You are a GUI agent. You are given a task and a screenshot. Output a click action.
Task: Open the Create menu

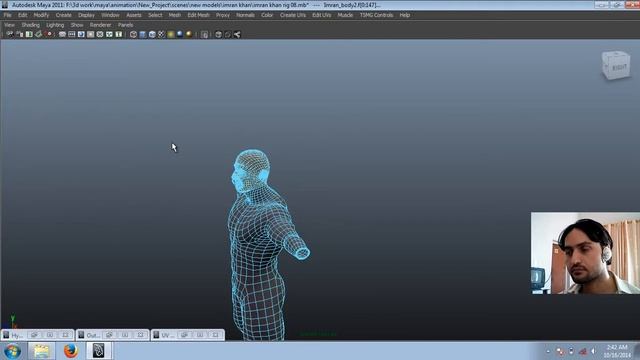click(63, 15)
